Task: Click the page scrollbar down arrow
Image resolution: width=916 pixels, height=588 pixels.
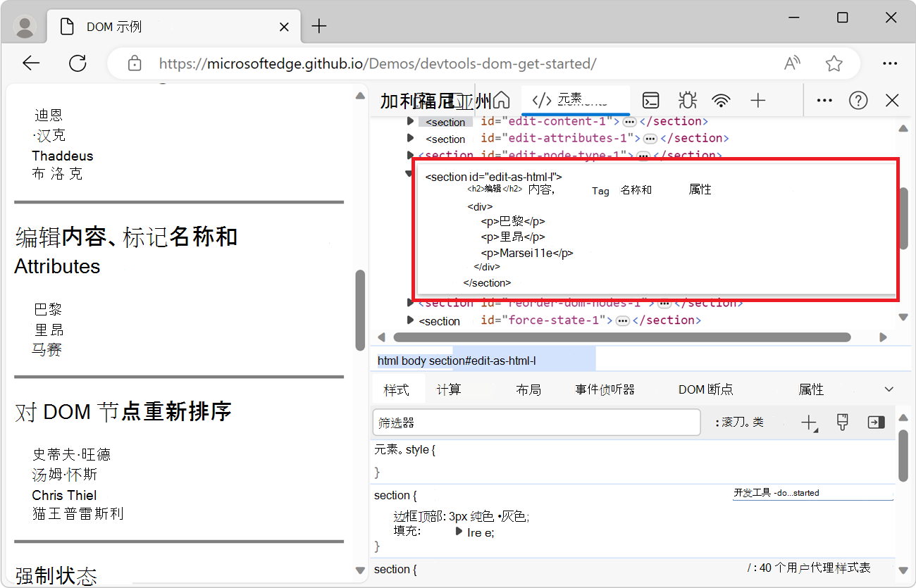Action: (x=360, y=570)
